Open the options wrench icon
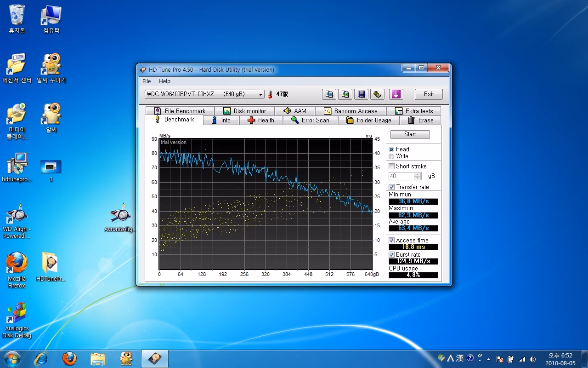This screenshot has width=588, height=368. tap(377, 94)
